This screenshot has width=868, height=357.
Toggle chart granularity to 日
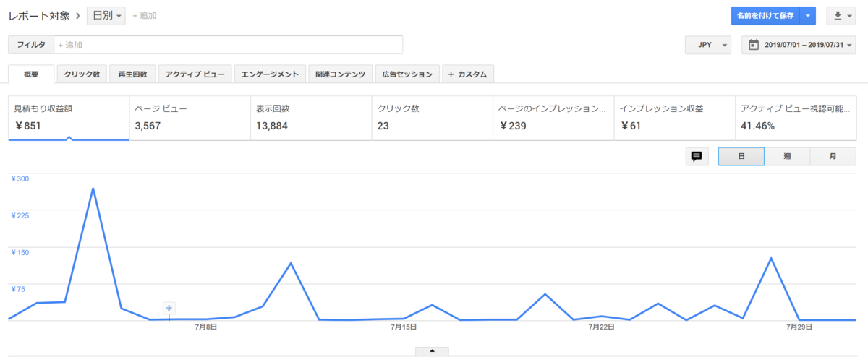[741, 156]
